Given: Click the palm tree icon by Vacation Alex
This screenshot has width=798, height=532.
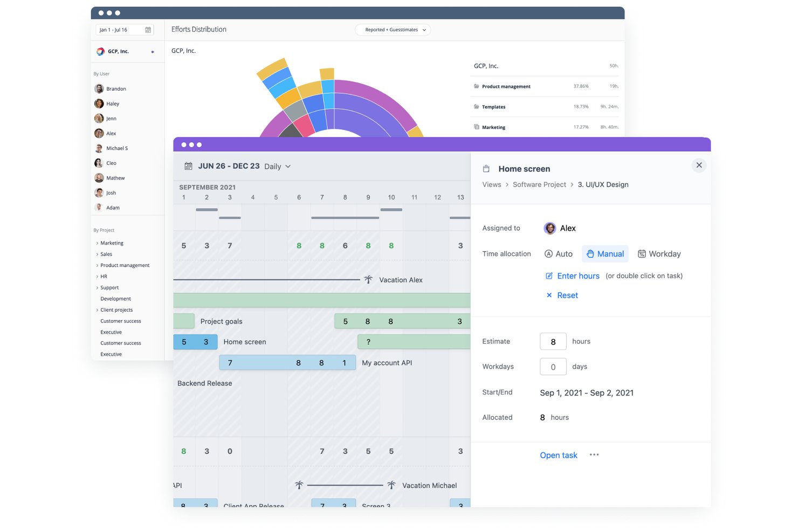Looking at the screenshot, I should coord(368,280).
